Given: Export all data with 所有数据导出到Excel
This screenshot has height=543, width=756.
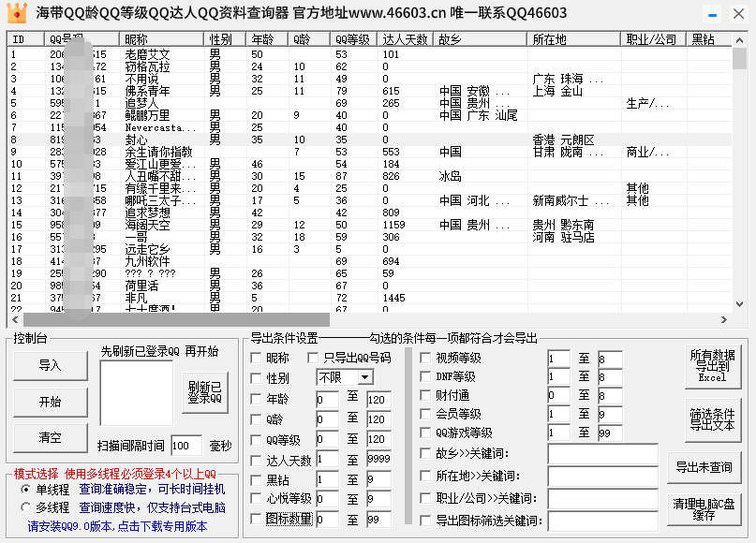Looking at the screenshot, I should (712, 365).
